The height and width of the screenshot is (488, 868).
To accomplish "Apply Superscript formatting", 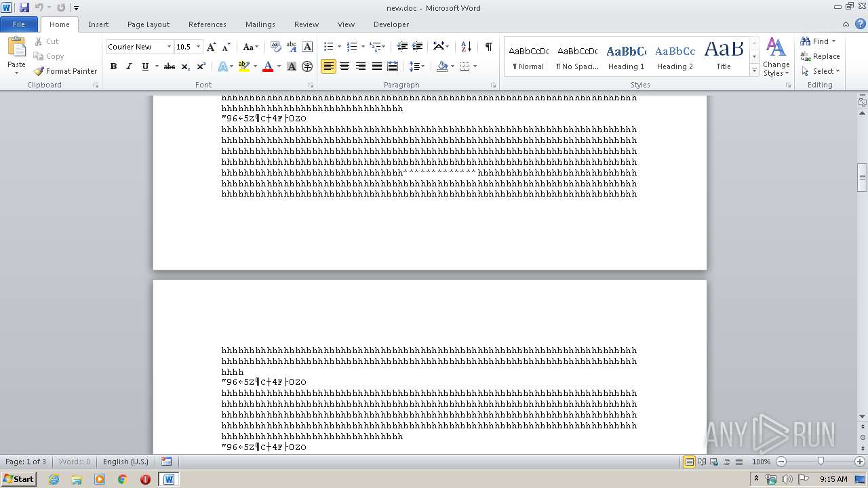I will [x=201, y=66].
